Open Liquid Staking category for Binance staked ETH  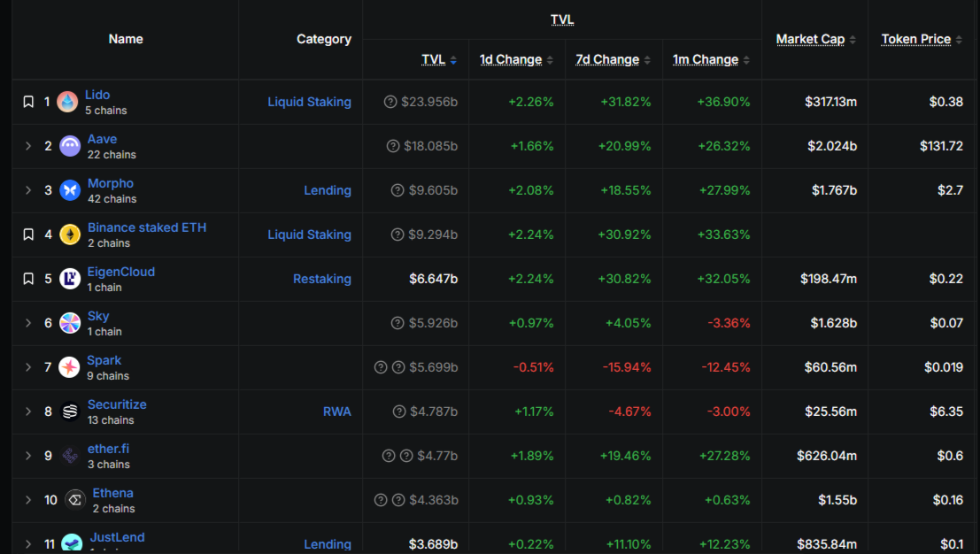pyautogui.click(x=309, y=235)
